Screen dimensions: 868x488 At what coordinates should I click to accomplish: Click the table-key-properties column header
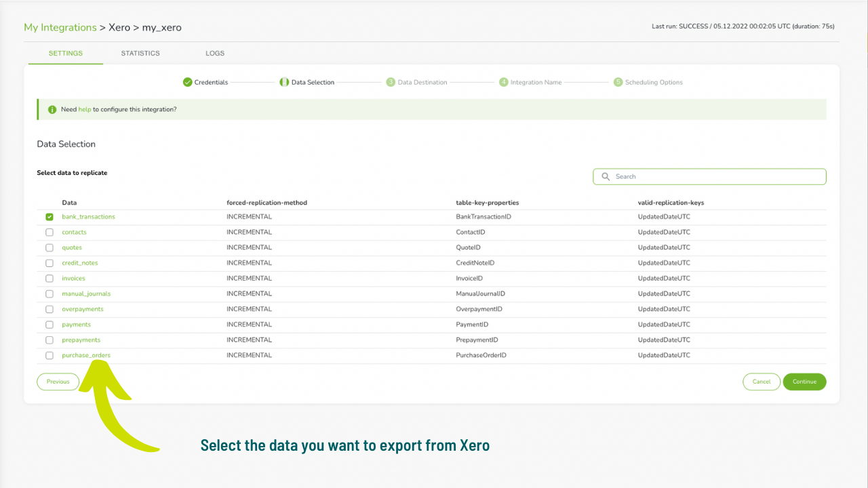[x=488, y=203]
